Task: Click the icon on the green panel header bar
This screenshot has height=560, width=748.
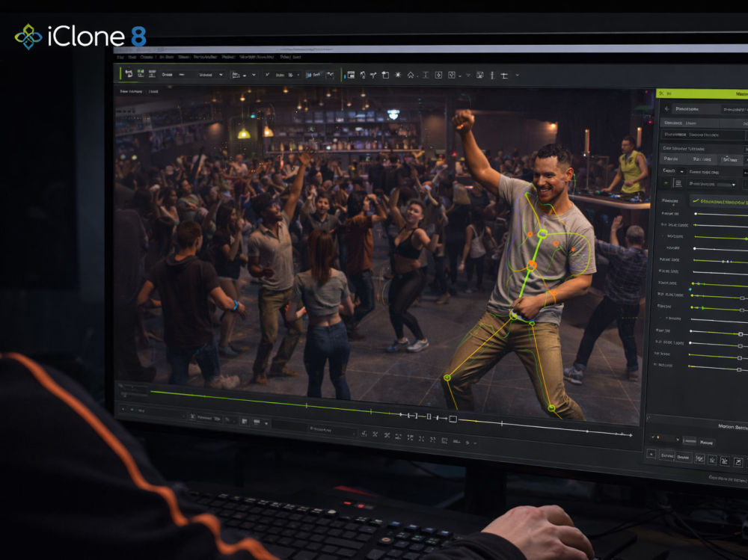Action: (x=662, y=93)
